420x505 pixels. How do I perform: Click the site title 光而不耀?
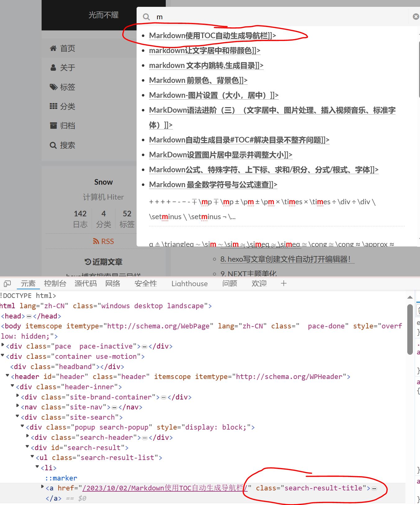pyautogui.click(x=103, y=15)
